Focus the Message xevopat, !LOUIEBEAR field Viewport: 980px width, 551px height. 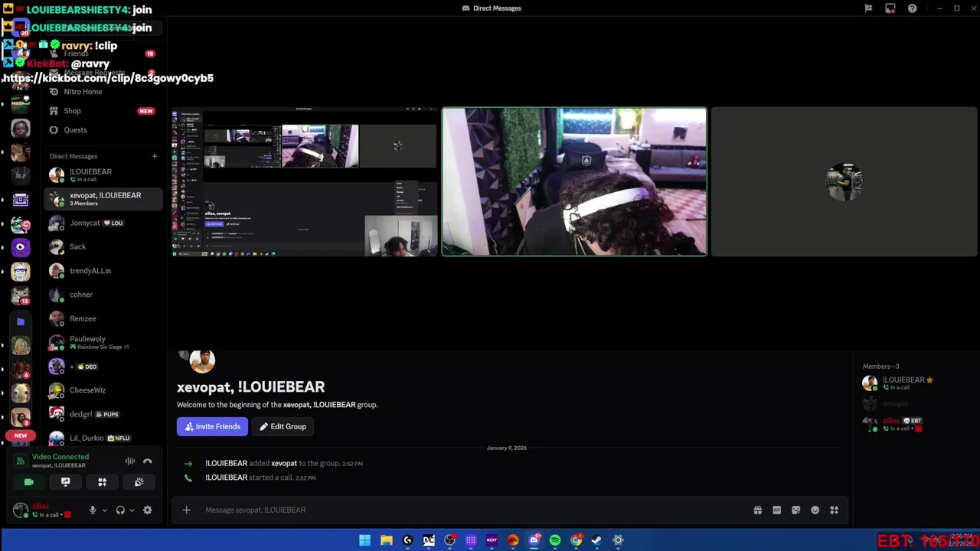pos(475,510)
